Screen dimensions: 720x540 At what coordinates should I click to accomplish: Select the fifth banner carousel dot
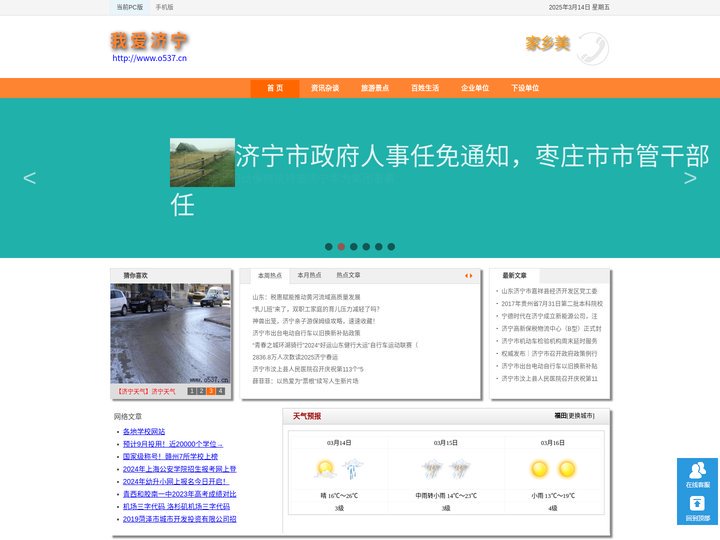pyautogui.click(x=378, y=247)
